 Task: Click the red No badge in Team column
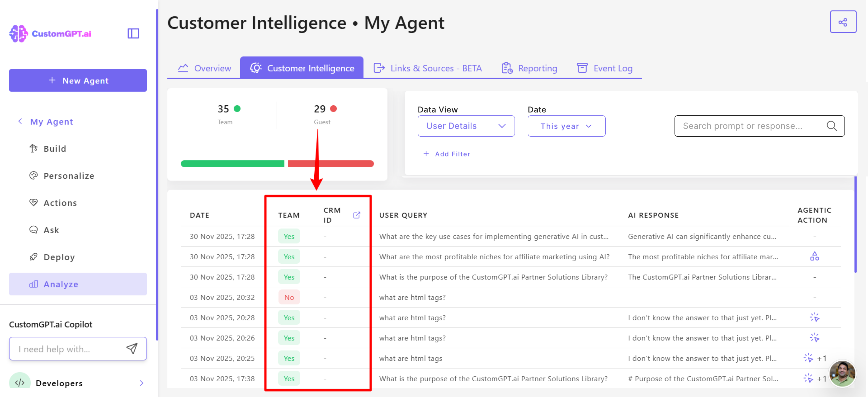pos(289,297)
